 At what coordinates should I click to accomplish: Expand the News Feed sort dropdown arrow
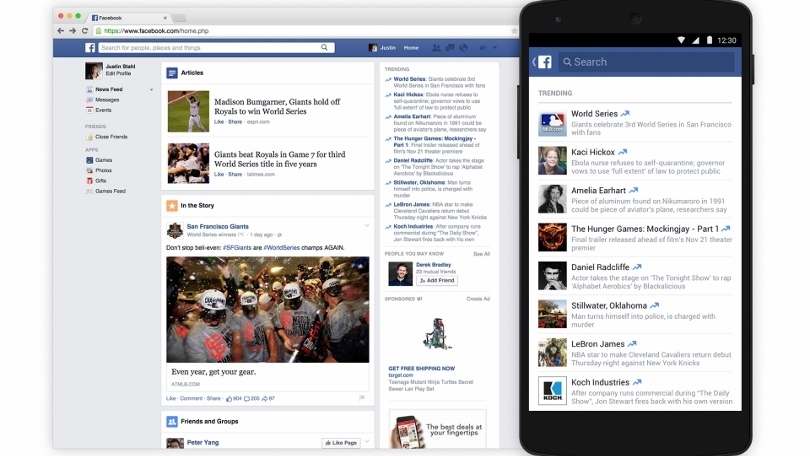point(152,90)
